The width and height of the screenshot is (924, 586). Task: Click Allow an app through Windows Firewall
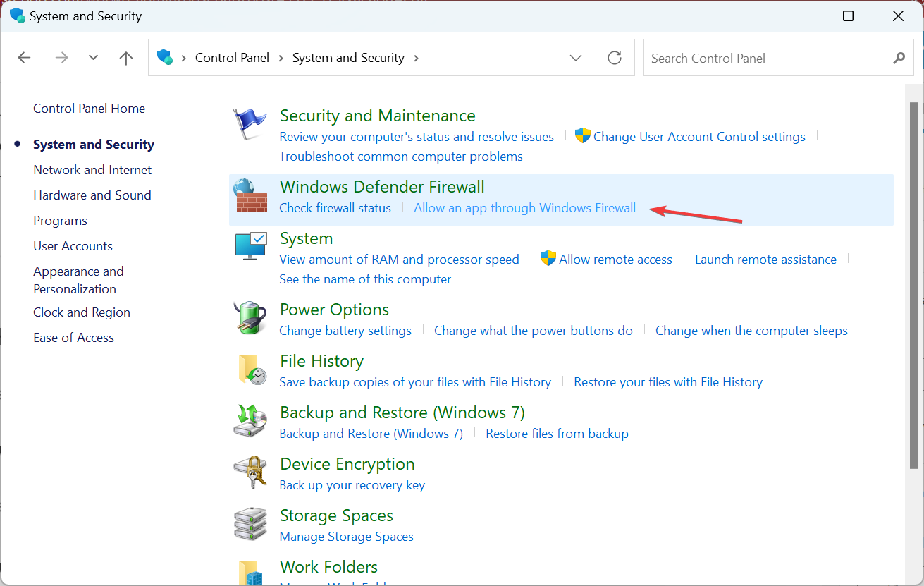tap(524, 207)
